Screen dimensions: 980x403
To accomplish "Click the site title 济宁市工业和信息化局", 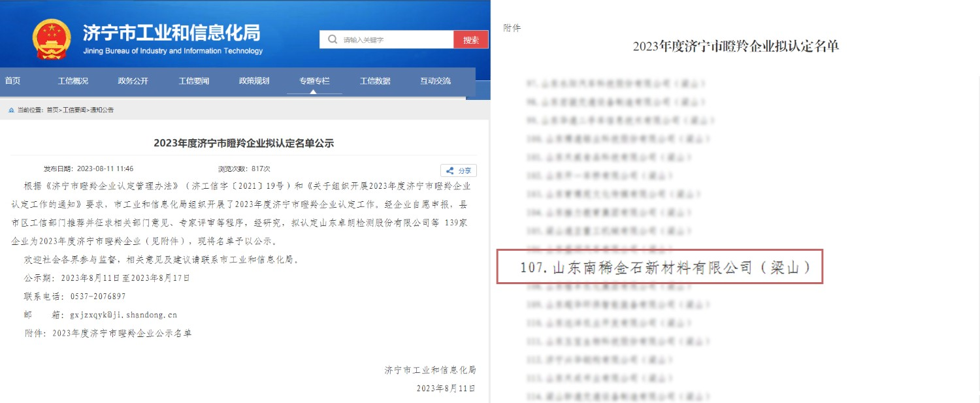I will (171, 33).
